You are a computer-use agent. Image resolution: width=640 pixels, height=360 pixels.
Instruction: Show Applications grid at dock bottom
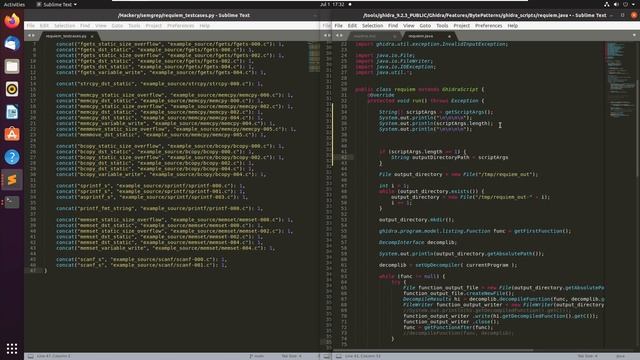pos(12,348)
